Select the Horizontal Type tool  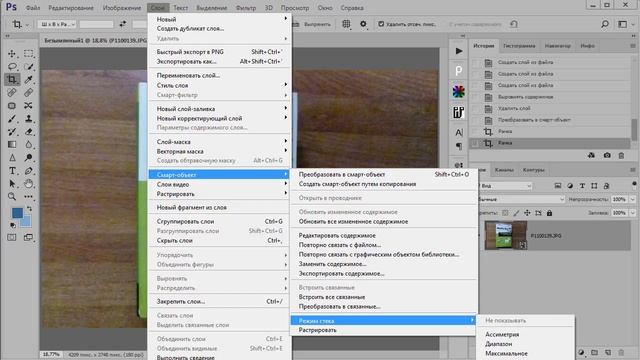(x=12, y=171)
